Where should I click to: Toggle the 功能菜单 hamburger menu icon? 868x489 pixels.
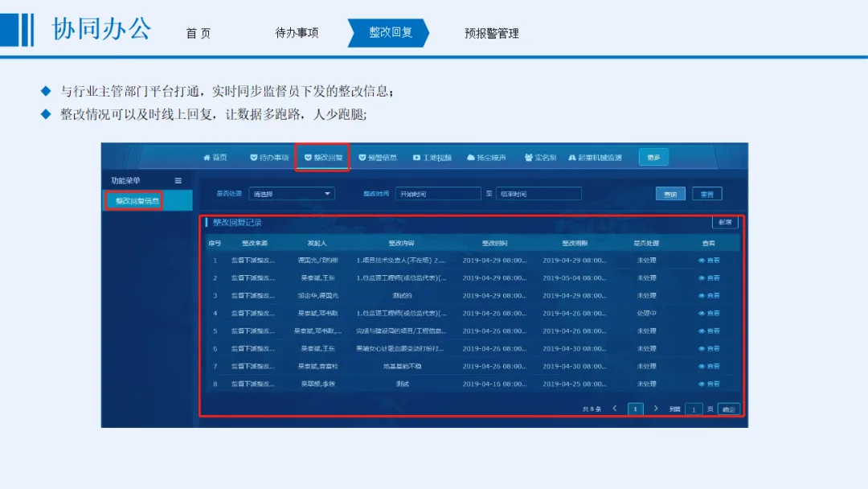tap(178, 180)
